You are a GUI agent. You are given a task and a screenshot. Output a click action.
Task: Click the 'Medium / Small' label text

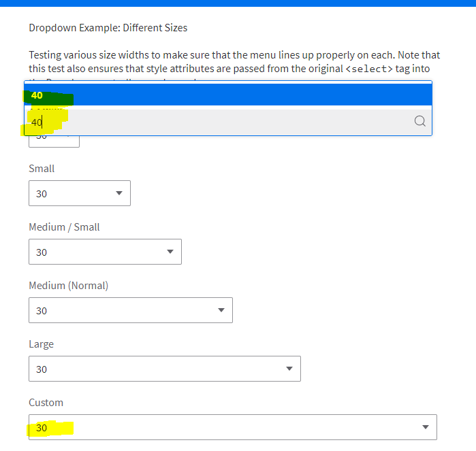coord(64,227)
